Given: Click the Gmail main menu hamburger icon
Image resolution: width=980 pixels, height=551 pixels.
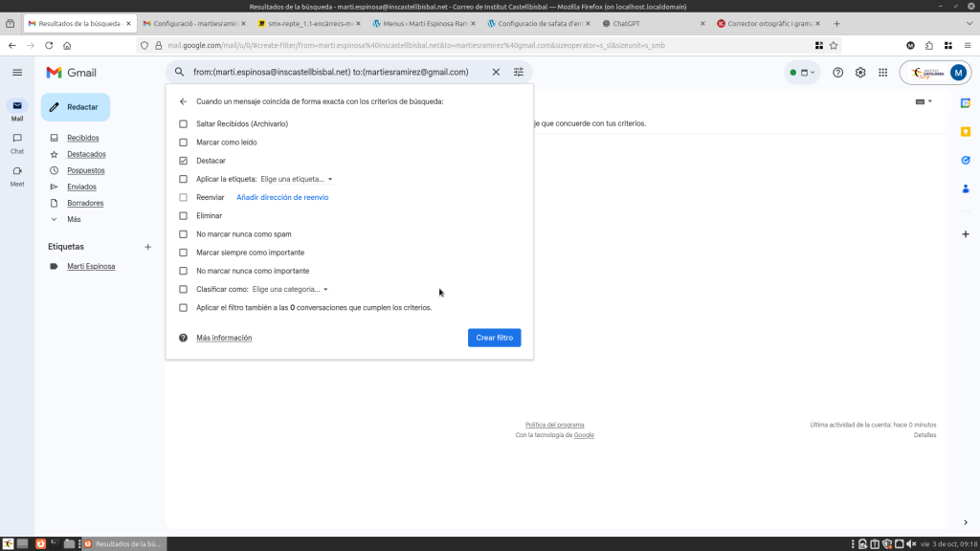Looking at the screenshot, I should 17,73.
